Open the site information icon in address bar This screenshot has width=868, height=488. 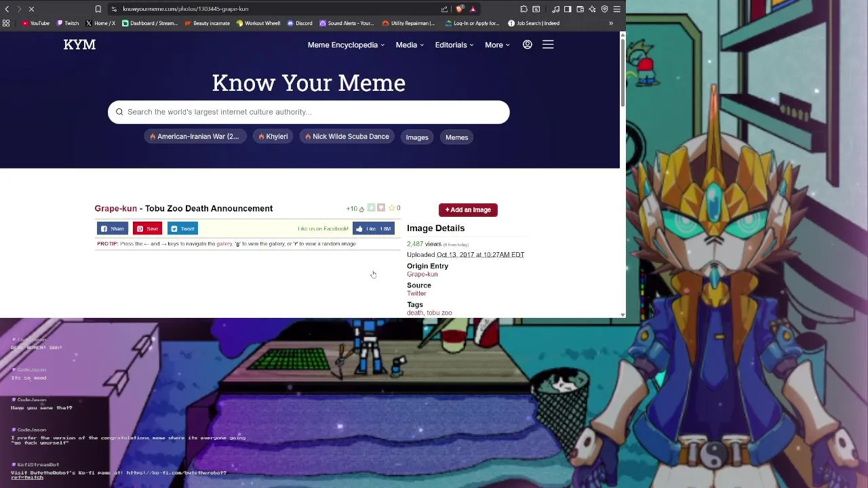point(114,9)
